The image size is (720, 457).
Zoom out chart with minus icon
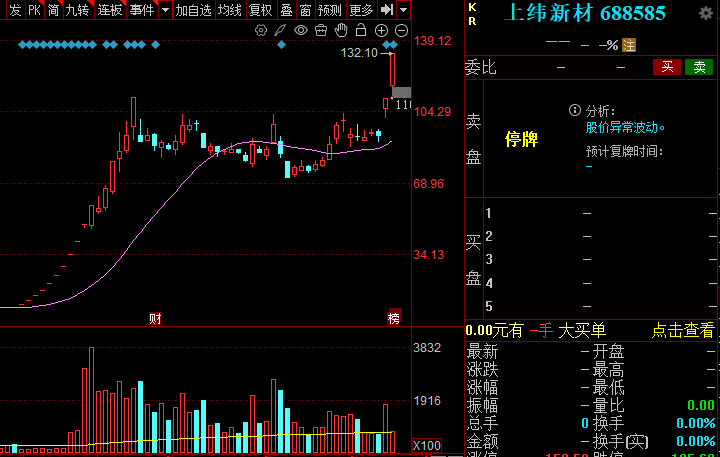coord(400,30)
